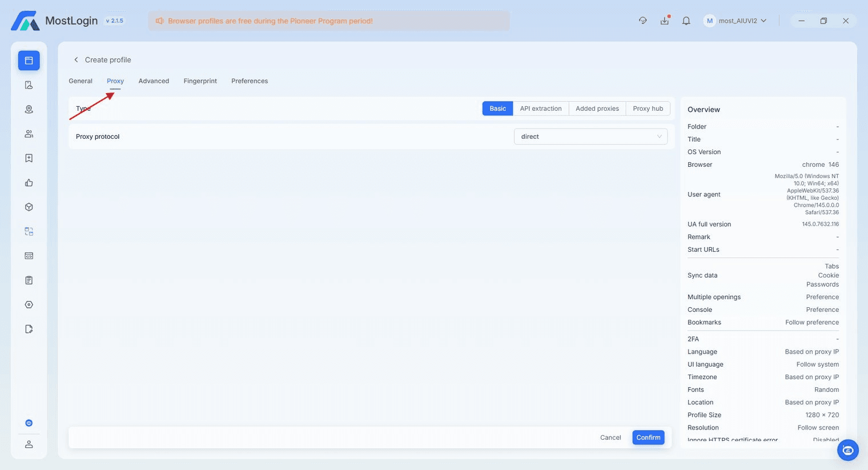868x470 pixels.
Task: Click the Start URLs label in Overview
Action: pos(704,250)
